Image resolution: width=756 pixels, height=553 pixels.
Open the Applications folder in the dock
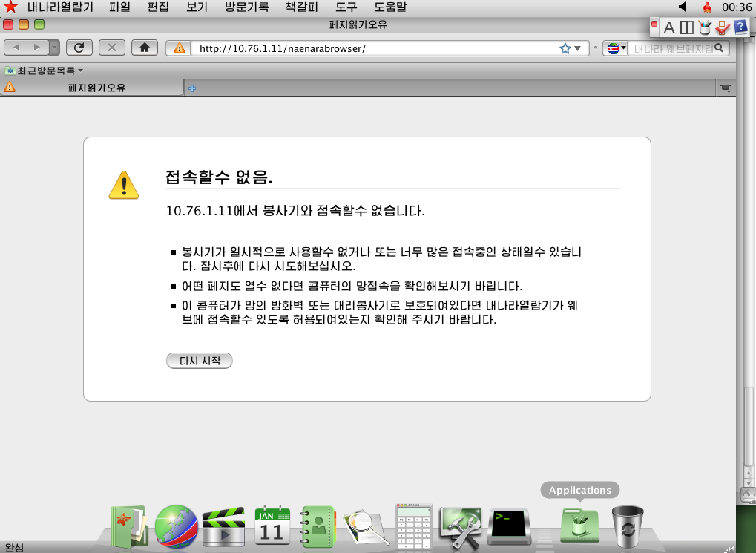pos(579,526)
